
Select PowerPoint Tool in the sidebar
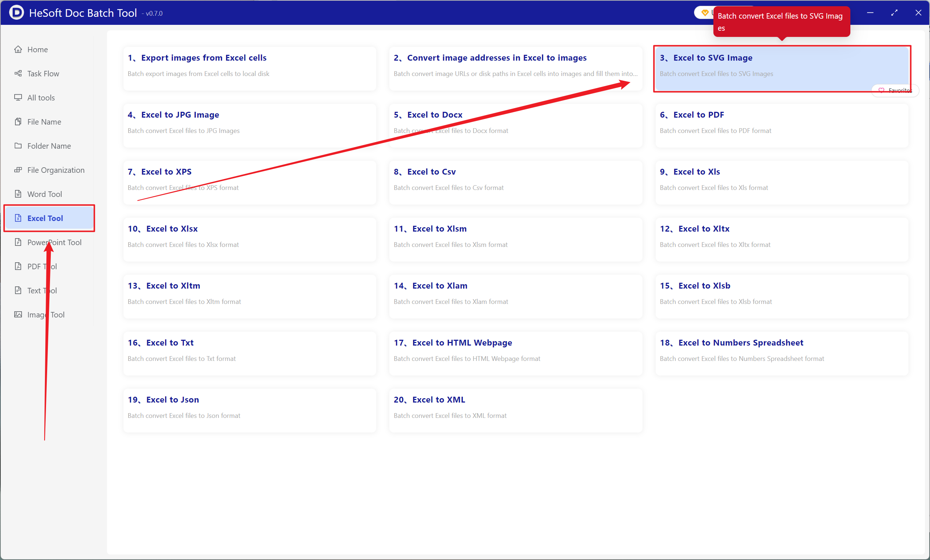pos(49,242)
